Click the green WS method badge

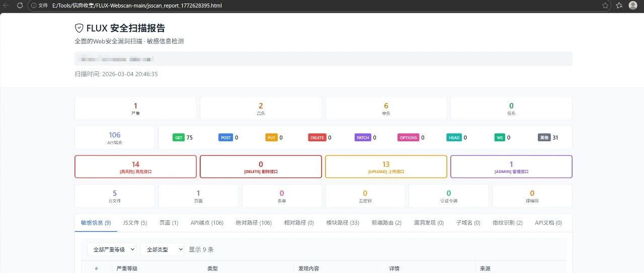click(x=500, y=137)
